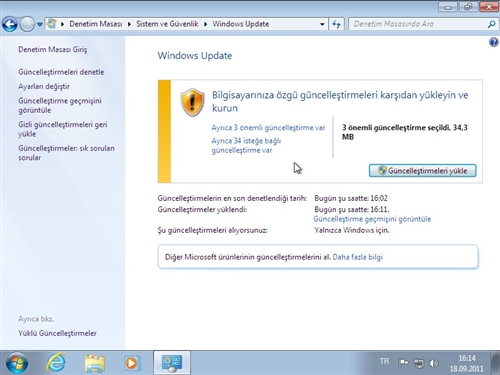500x375 pixels.
Task: Expand the arrow before Denetim Masası
Action: [x=62, y=24]
